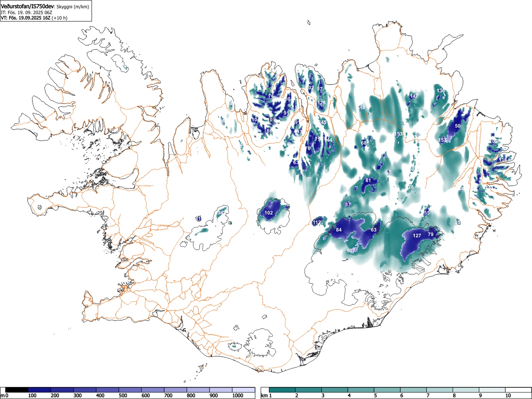The image size is (532, 399).
Task: Pick the 6–7 km legend color band
Action: [x=413, y=390]
